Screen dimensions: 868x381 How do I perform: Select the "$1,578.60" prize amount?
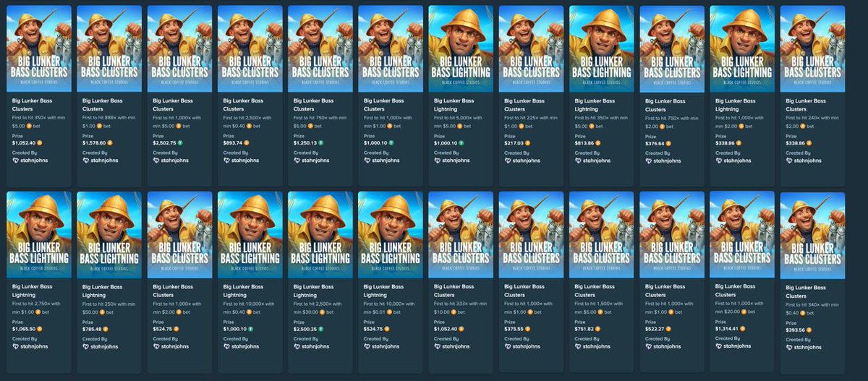[x=94, y=142]
